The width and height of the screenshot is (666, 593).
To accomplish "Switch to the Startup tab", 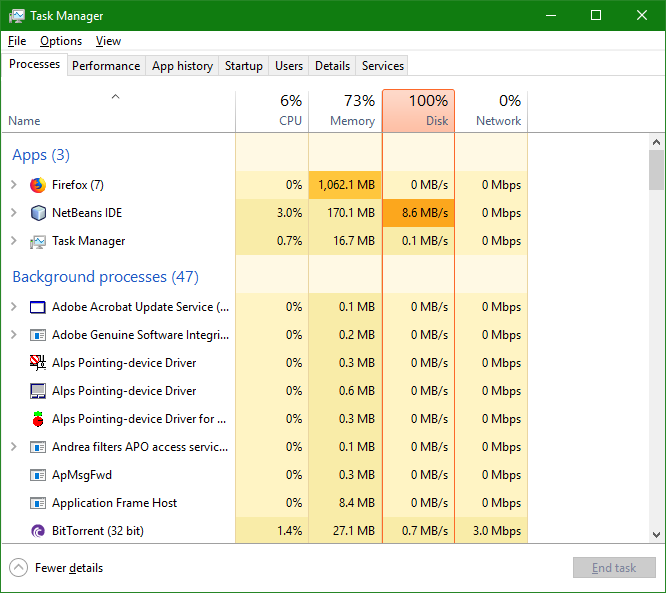I will 243,66.
